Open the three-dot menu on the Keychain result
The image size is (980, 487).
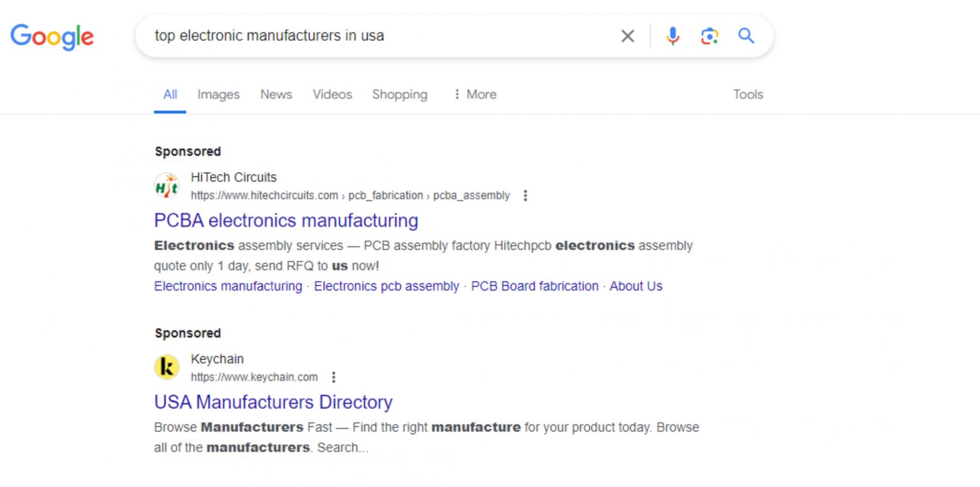334,377
